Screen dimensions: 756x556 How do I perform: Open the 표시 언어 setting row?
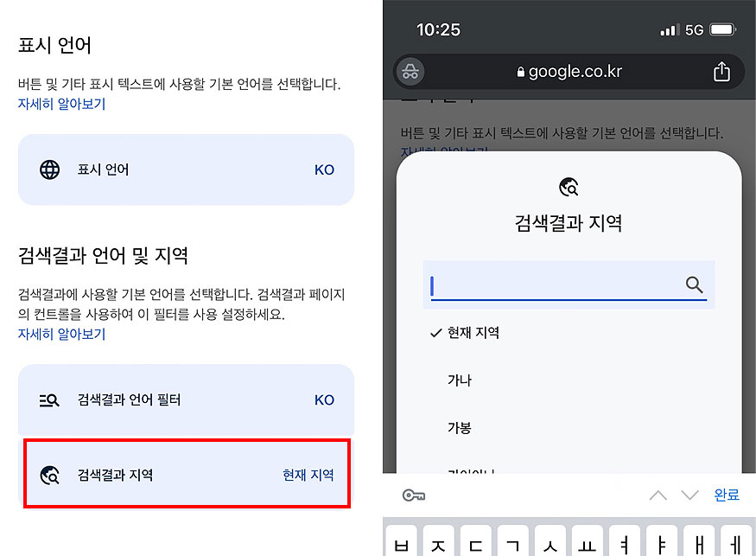tap(186, 169)
